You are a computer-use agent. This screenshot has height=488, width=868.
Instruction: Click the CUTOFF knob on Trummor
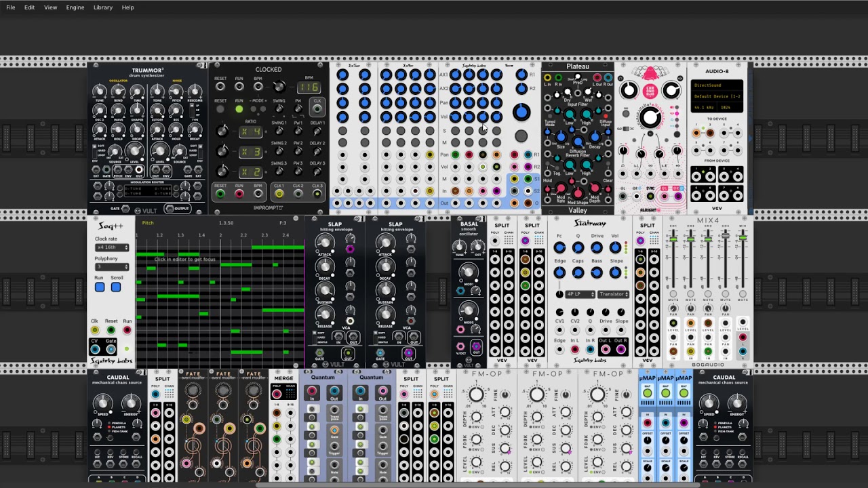157,110
